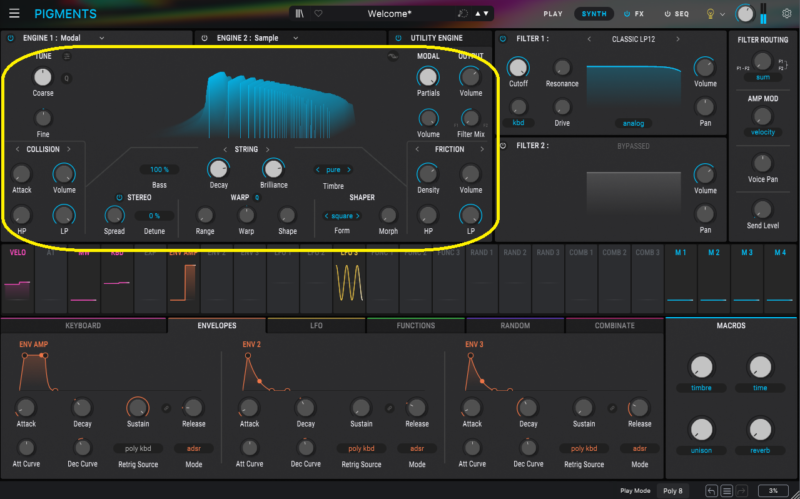Open the PLAY view

coord(553,14)
